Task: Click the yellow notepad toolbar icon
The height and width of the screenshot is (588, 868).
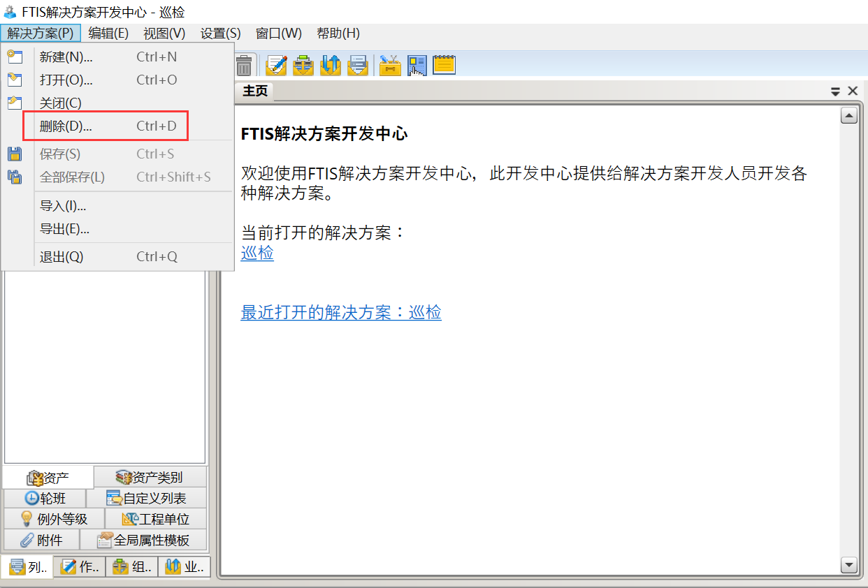Action: (444, 66)
